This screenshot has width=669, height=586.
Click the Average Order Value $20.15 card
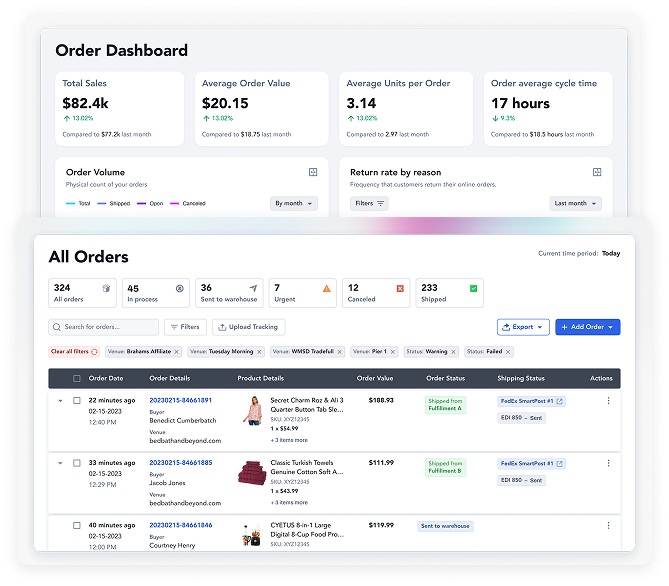pos(262,109)
